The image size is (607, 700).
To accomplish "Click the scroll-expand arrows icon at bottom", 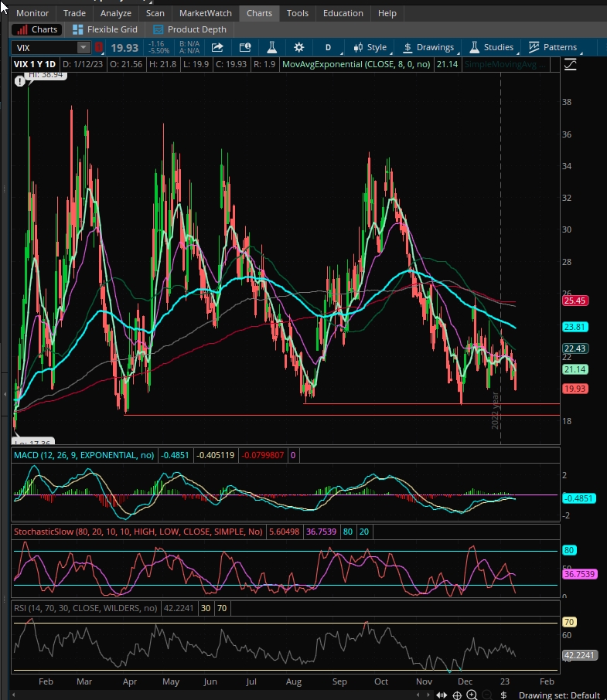I will click(x=442, y=695).
